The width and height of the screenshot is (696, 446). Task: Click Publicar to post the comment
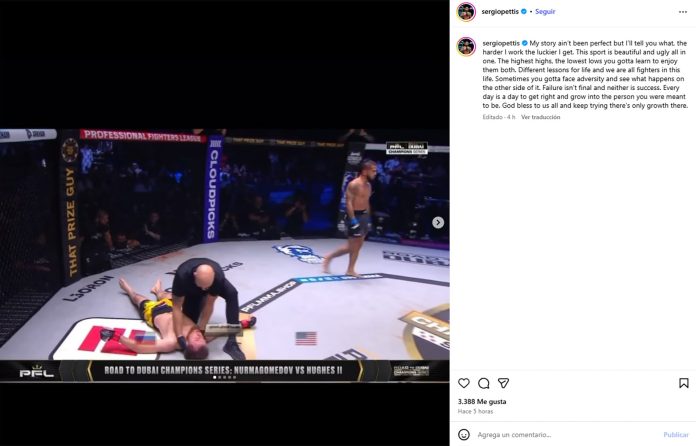pos(676,435)
